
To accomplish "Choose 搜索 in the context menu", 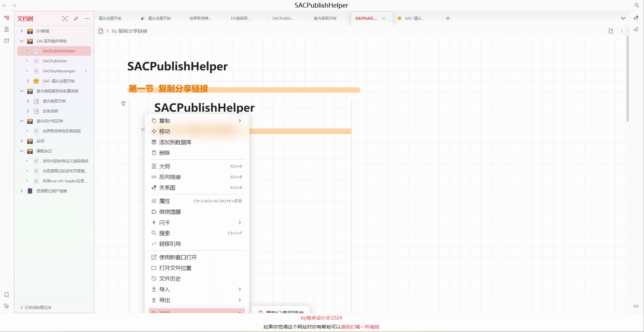I will pos(197,233).
